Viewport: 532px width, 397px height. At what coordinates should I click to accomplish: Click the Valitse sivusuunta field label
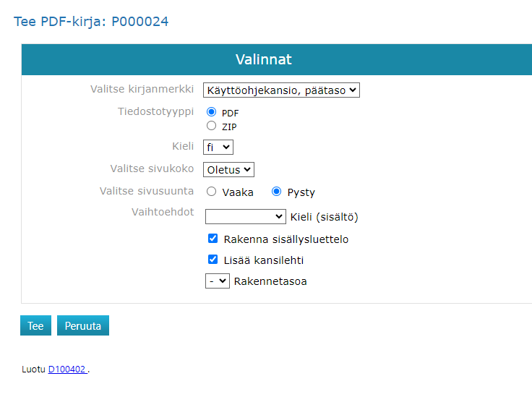[x=146, y=190]
